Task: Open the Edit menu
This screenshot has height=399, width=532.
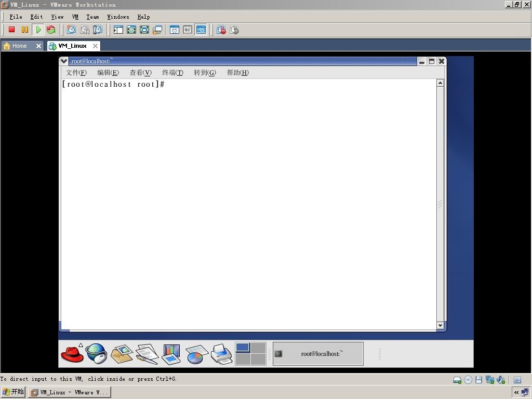Action: 36,17
